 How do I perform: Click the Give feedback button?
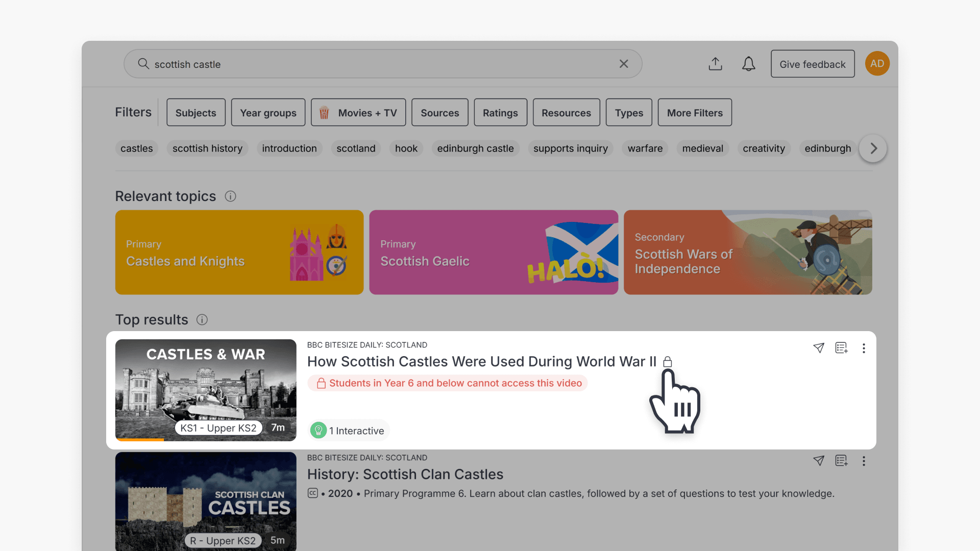tap(812, 64)
